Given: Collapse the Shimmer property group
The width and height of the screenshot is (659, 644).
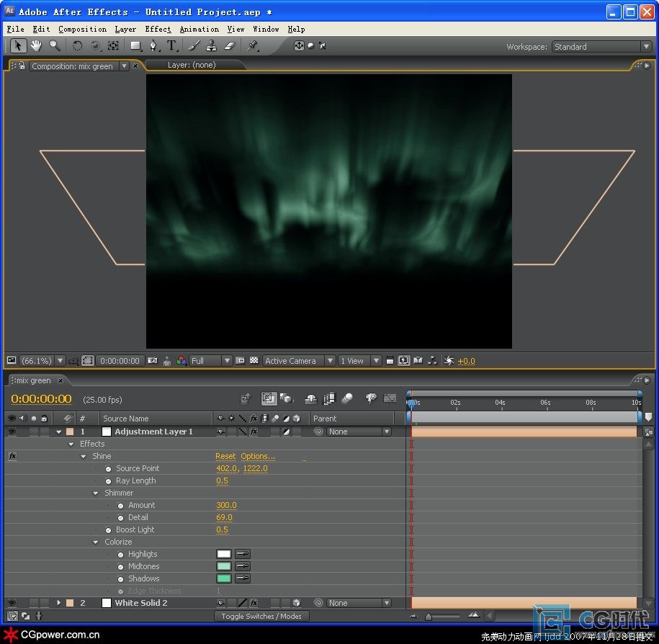Looking at the screenshot, I should click(x=95, y=493).
